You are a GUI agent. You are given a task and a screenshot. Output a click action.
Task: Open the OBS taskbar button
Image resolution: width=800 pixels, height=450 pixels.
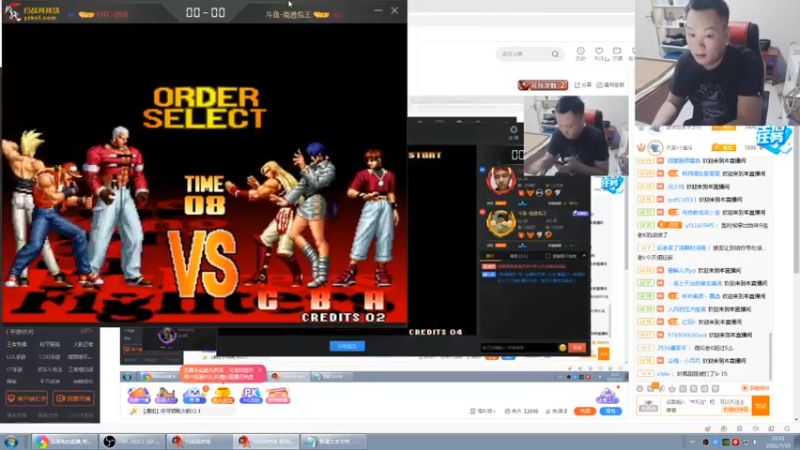(x=132, y=441)
